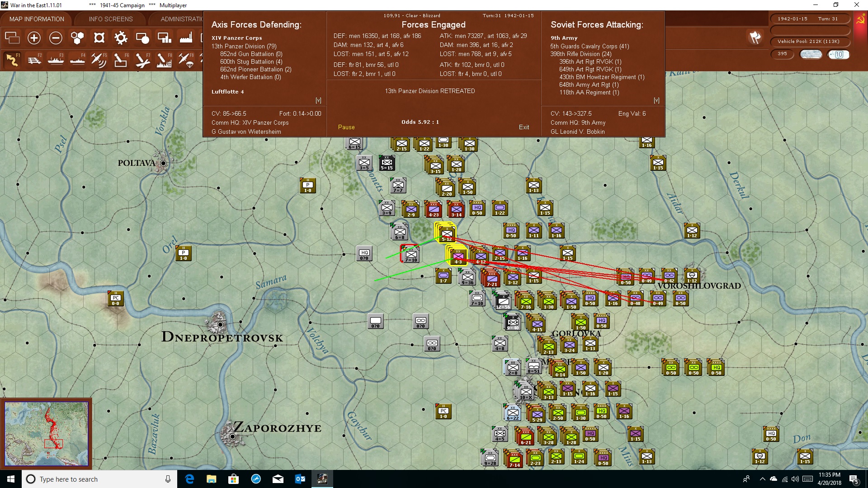Open Microsoft Edge from taskbar
The width and height of the screenshot is (868, 488).
click(x=189, y=479)
